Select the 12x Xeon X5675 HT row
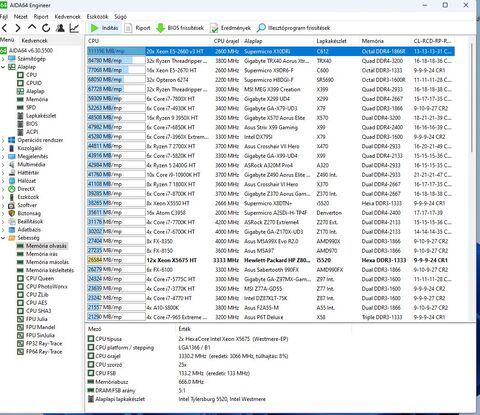Image resolution: width=480 pixels, height=415 pixels. pyautogui.click(x=271, y=260)
